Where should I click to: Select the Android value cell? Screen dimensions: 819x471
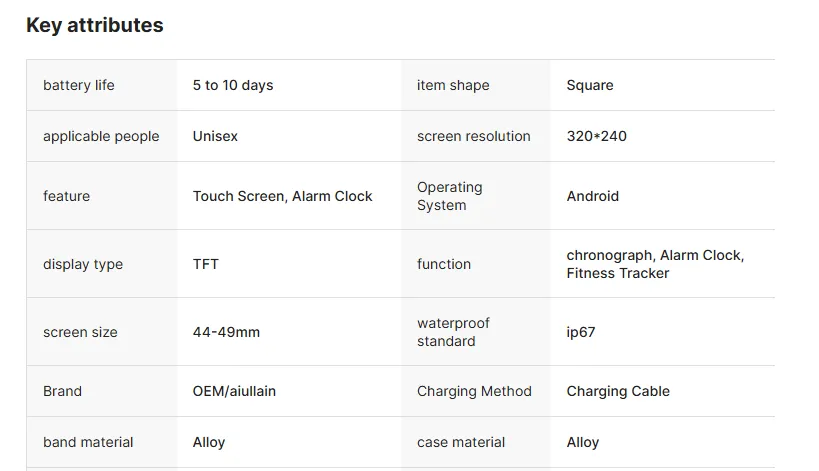coord(593,196)
